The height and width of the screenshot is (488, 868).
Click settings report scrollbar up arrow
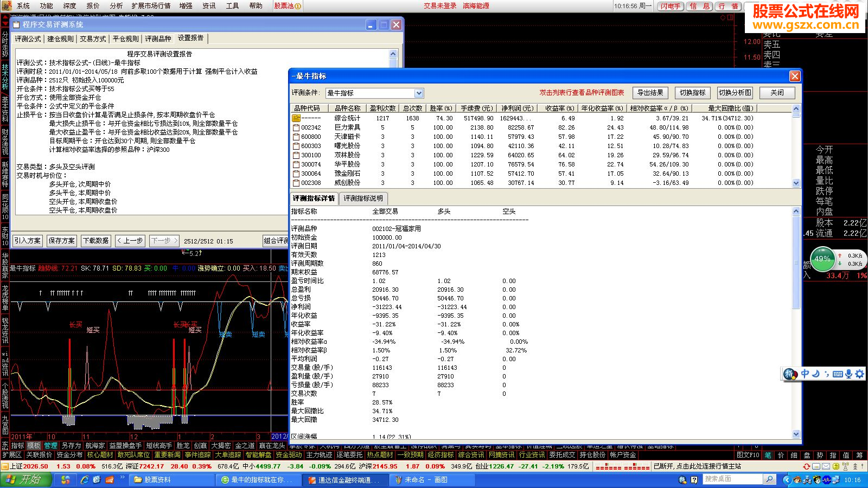pyautogui.click(x=393, y=54)
